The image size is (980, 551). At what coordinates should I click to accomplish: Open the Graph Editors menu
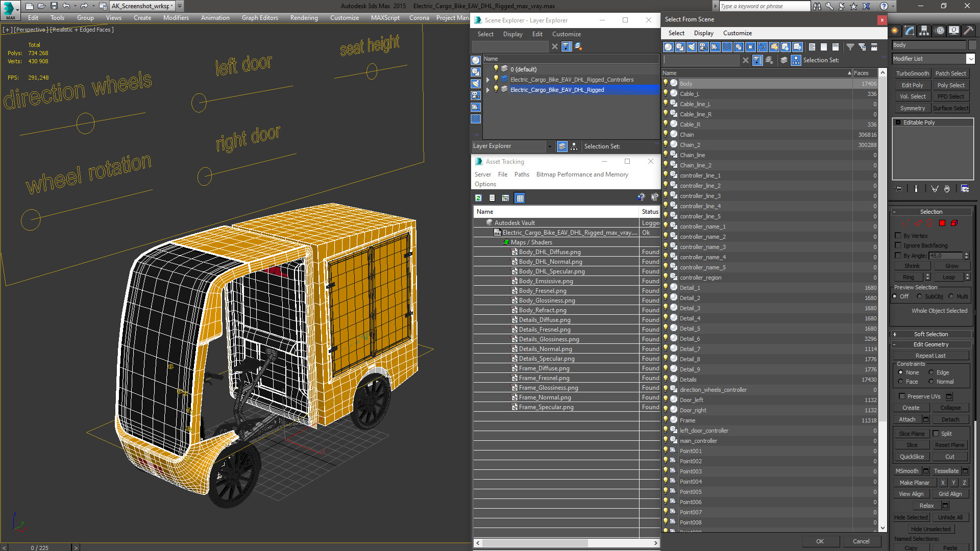pyautogui.click(x=260, y=17)
